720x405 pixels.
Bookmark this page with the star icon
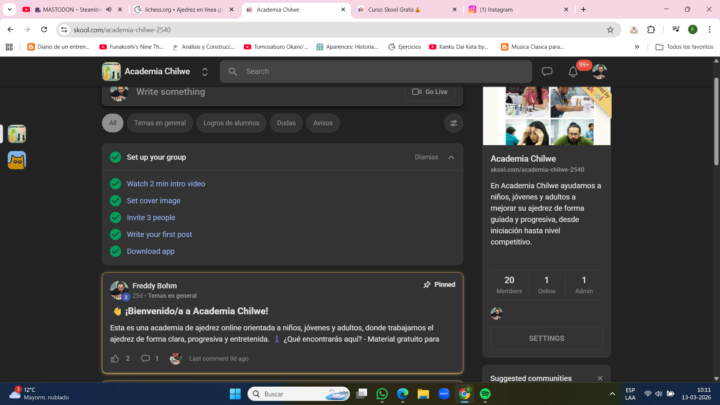(610, 30)
